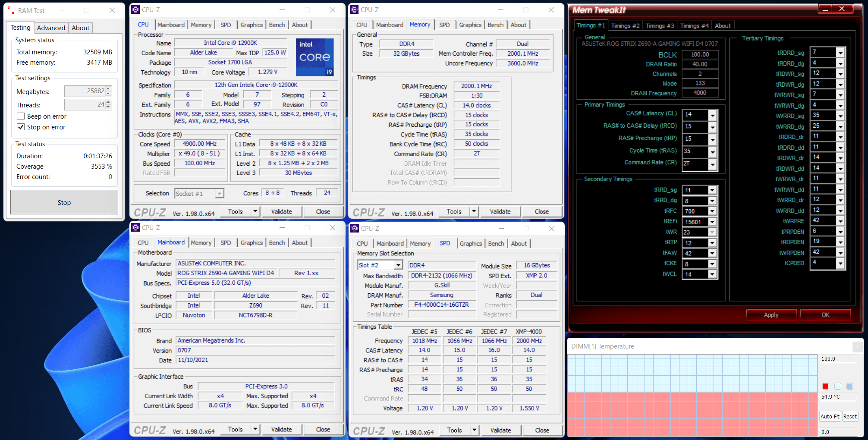Enable the Beep on error checkbox
Viewport: 868px width, 440px height.
click(x=20, y=116)
